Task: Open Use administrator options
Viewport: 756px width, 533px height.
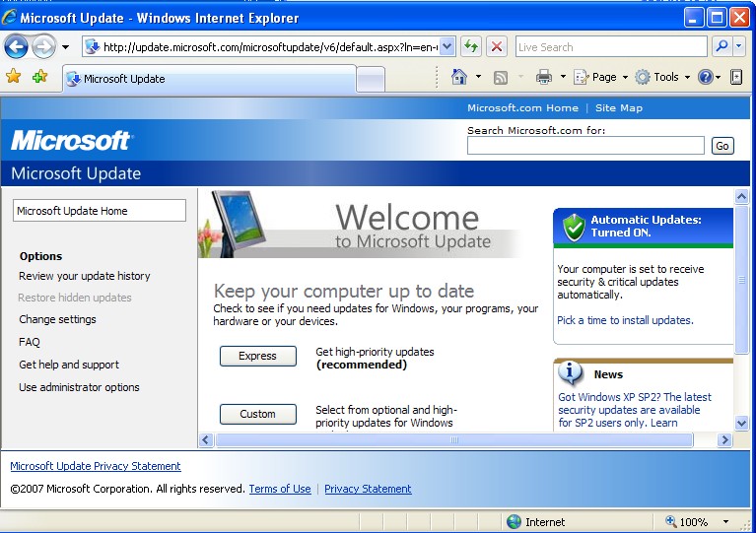Action: pos(79,387)
